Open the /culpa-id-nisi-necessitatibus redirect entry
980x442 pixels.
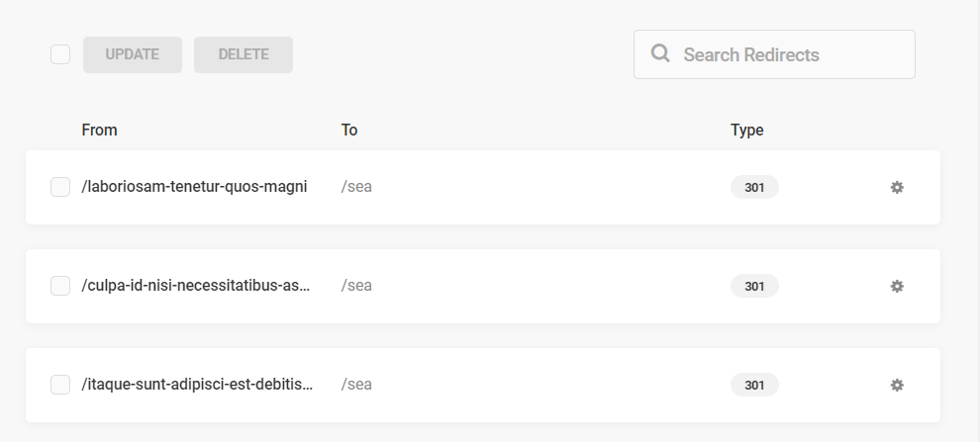tap(196, 286)
